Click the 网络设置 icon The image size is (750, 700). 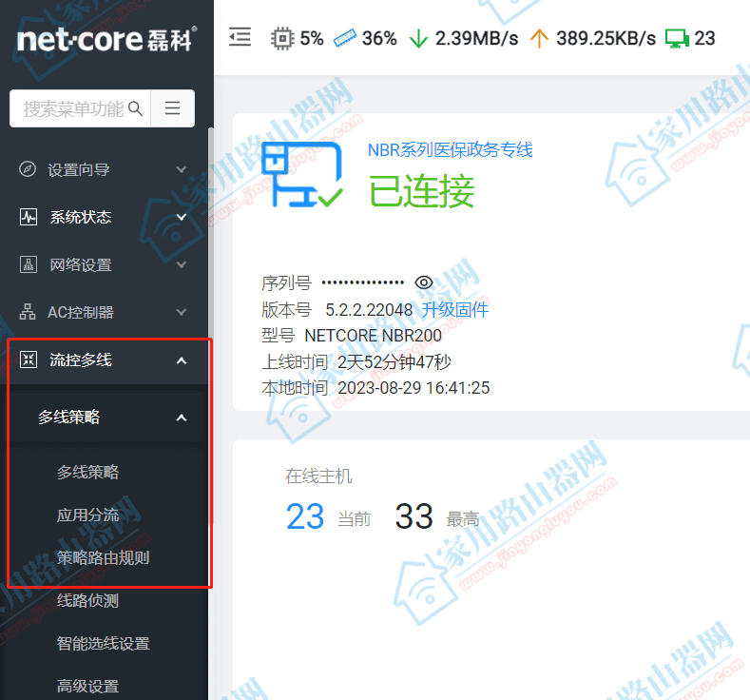pyautogui.click(x=29, y=264)
